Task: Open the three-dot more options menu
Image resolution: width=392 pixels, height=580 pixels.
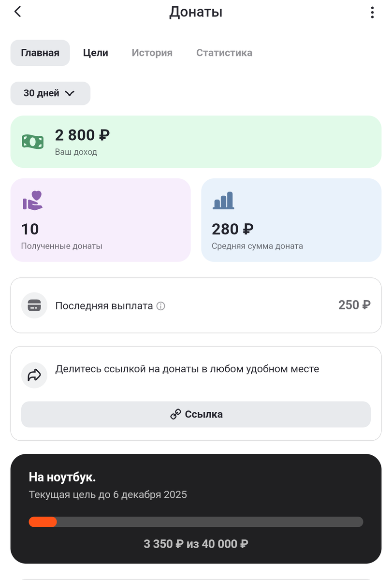Action: (x=372, y=12)
